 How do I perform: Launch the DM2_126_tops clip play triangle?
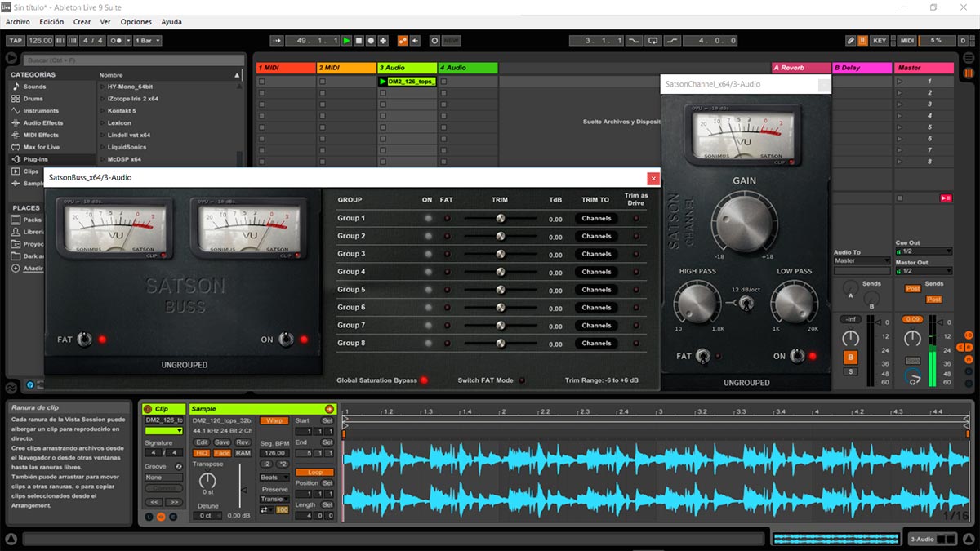[383, 82]
